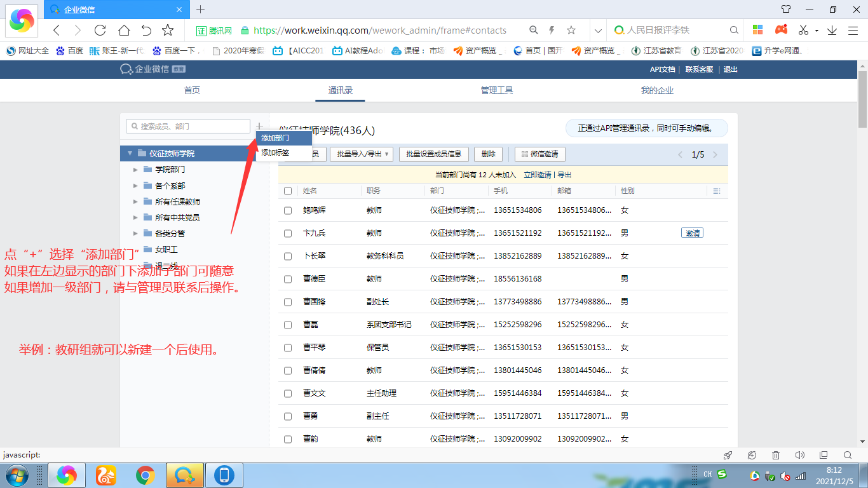
Task: Select the checkbox next to 曹国锋
Action: (288, 302)
